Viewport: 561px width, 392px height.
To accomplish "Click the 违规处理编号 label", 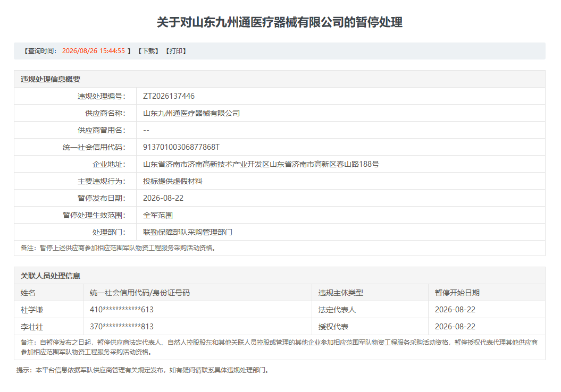I will (x=102, y=96).
